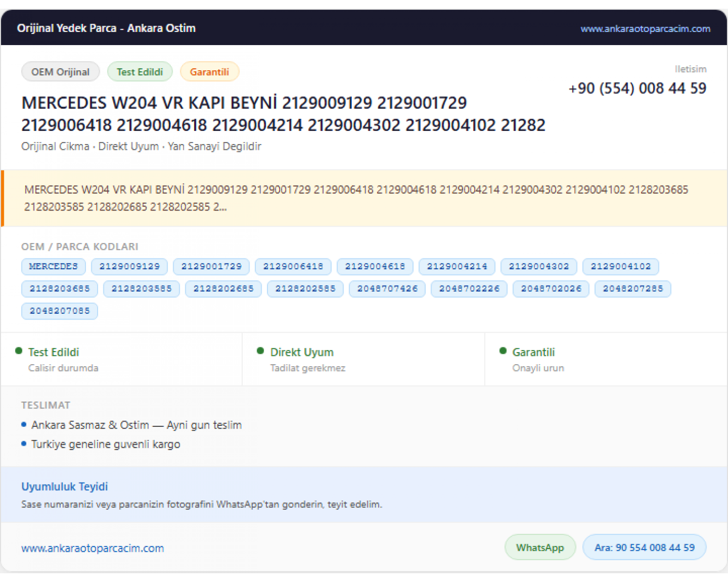Click the green dot beside Direkt Uyum

pyautogui.click(x=261, y=351)
